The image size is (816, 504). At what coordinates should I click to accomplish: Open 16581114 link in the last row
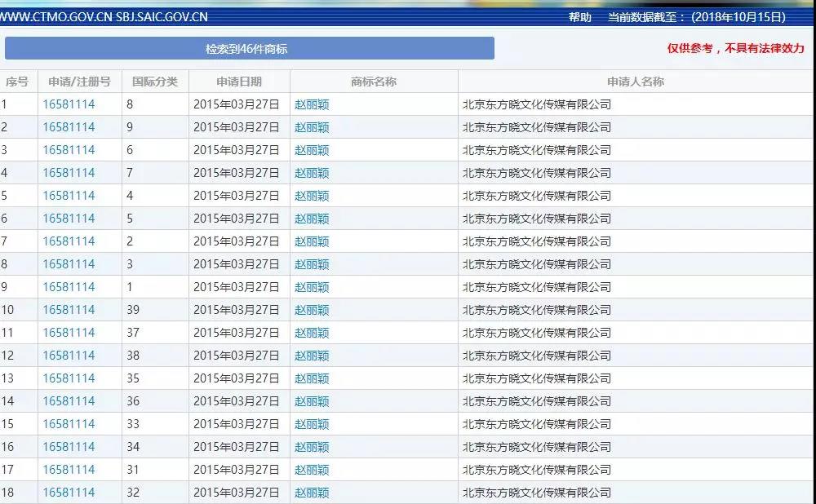point(68,492)
